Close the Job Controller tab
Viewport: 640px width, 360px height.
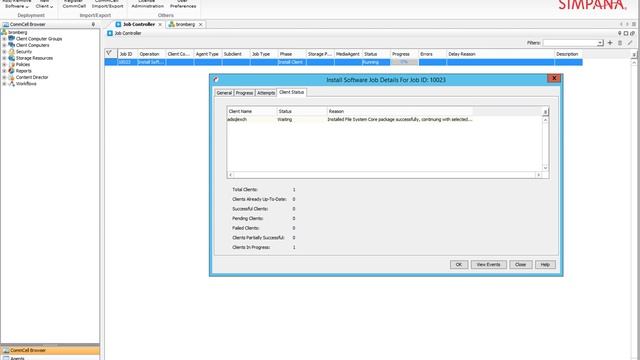tap(160, 24)
